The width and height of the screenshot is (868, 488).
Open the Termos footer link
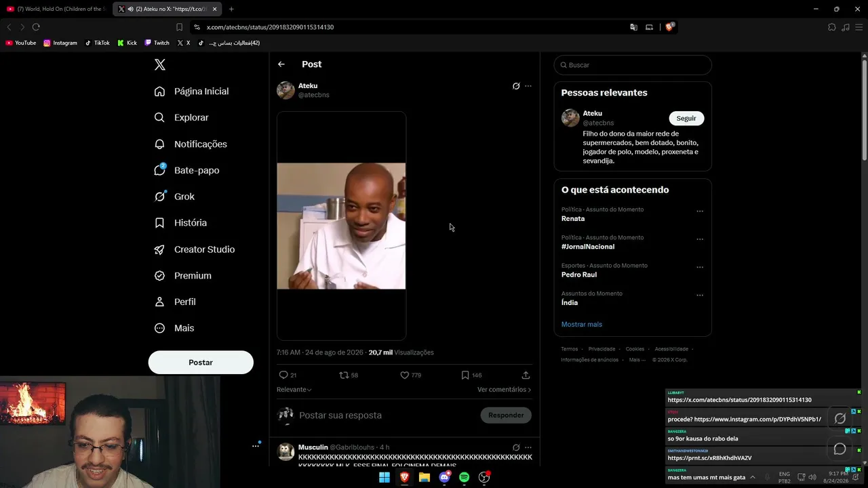pyautogui.click(x=570, y=349)
